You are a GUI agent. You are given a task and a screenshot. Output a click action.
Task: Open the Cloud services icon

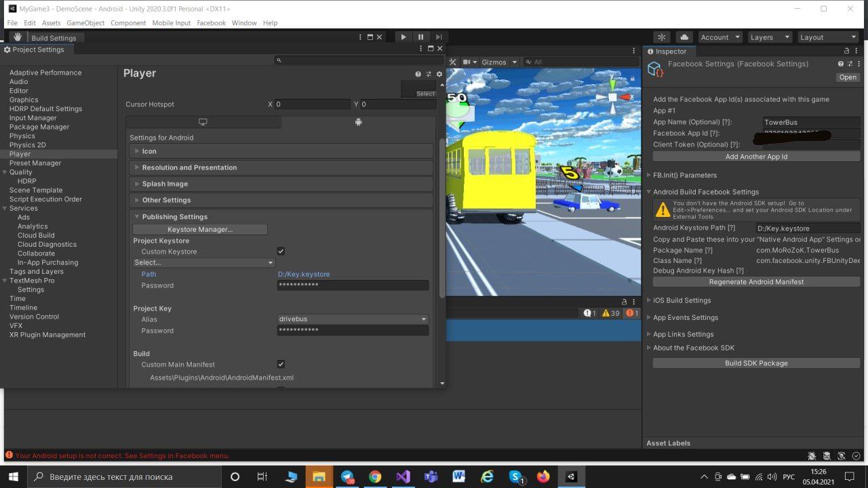click(x=684, y=37)
